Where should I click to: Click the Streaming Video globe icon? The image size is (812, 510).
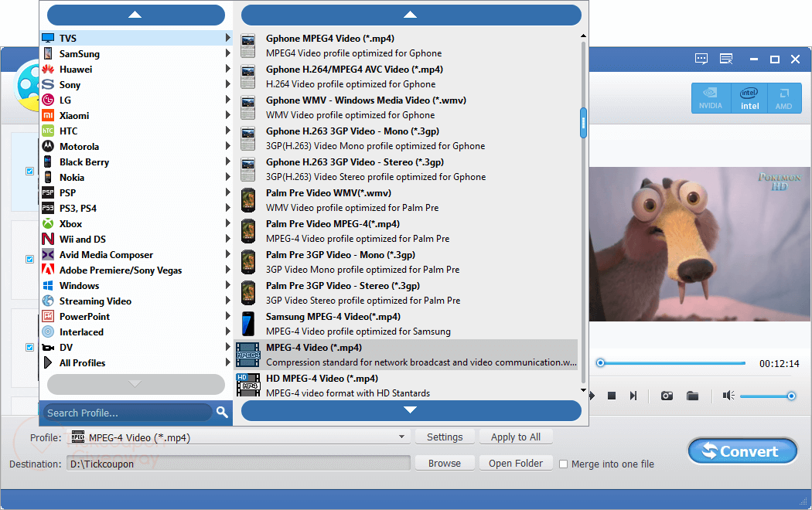48,301
